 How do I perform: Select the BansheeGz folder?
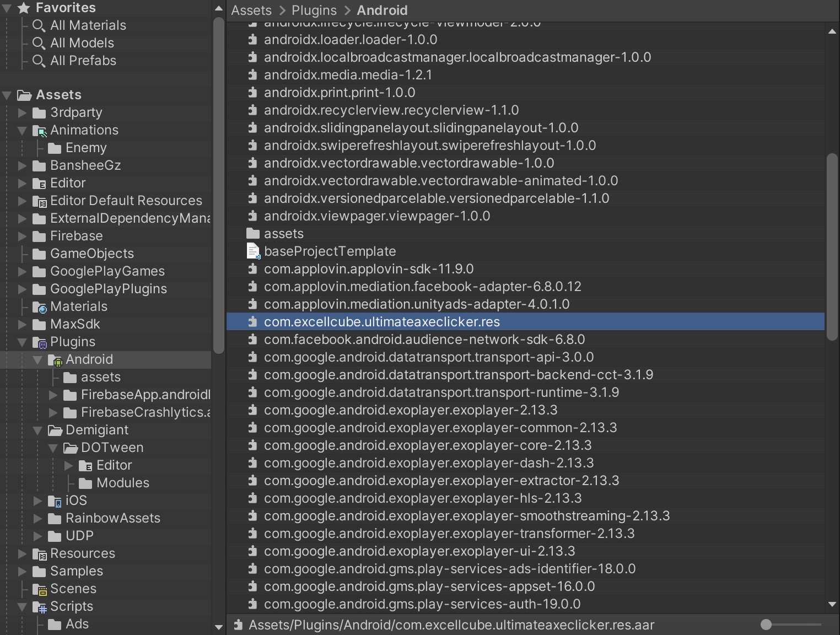tap(85, 165)
